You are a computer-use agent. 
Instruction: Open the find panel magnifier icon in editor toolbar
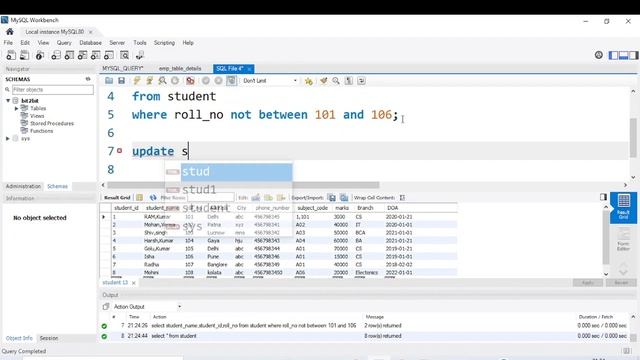pos(336,81)
